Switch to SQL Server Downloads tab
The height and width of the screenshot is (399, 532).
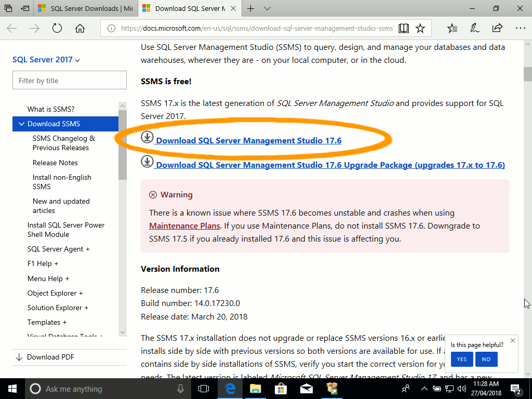click(x=86, y=8)
